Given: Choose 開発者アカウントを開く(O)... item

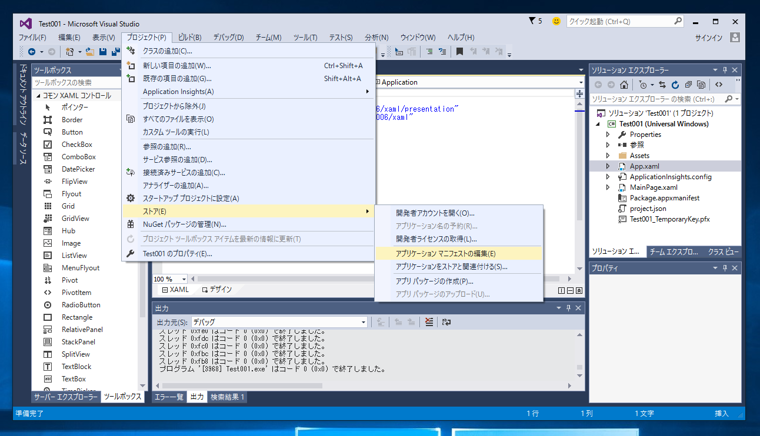Looking at the screenshot, I should click(459, 213).
